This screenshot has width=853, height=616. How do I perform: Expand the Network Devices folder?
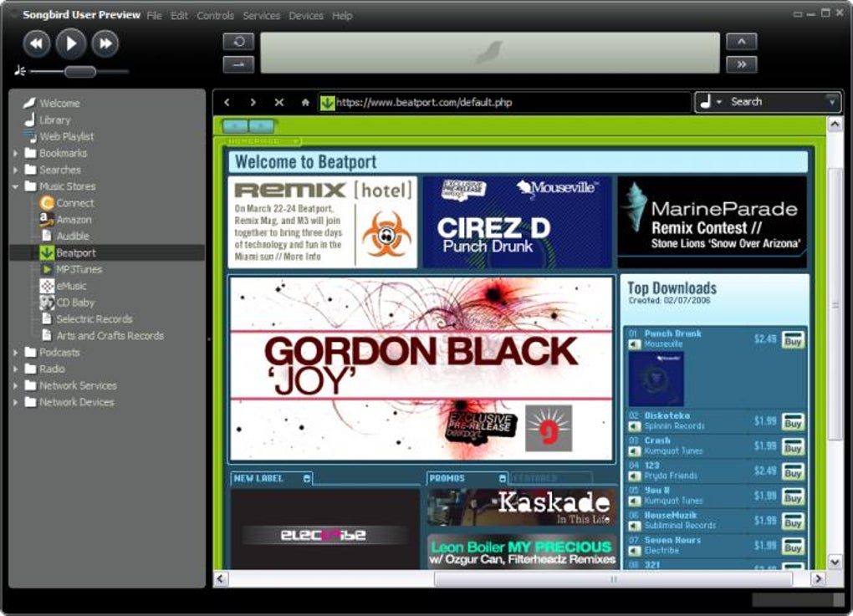coord(15,403)
